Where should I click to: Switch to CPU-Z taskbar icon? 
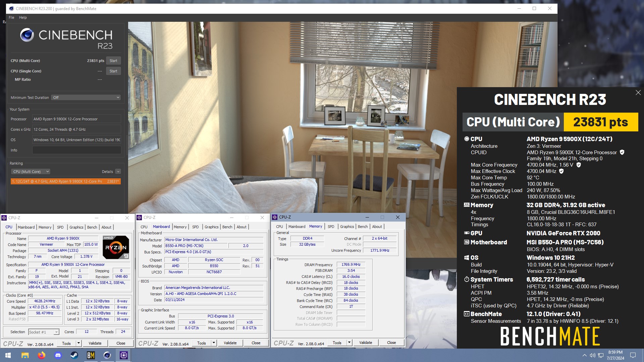click(123, 355)
